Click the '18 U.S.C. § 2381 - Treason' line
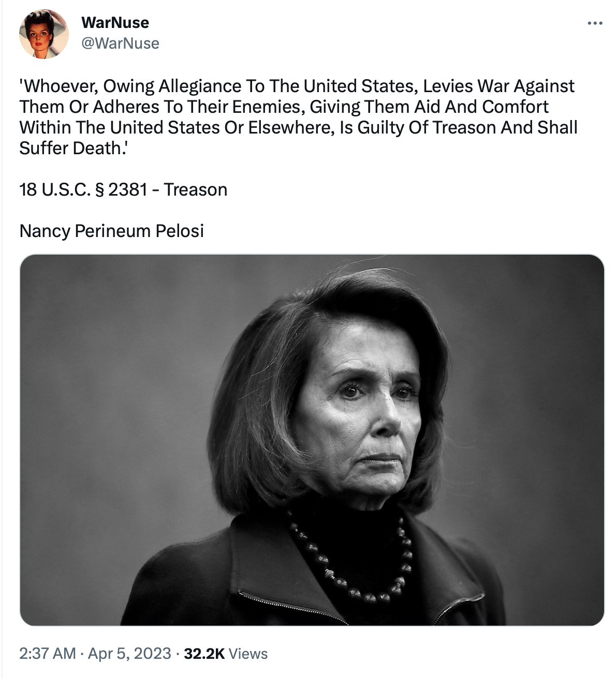The image size is (616, 679). click(x=123, y=189)
